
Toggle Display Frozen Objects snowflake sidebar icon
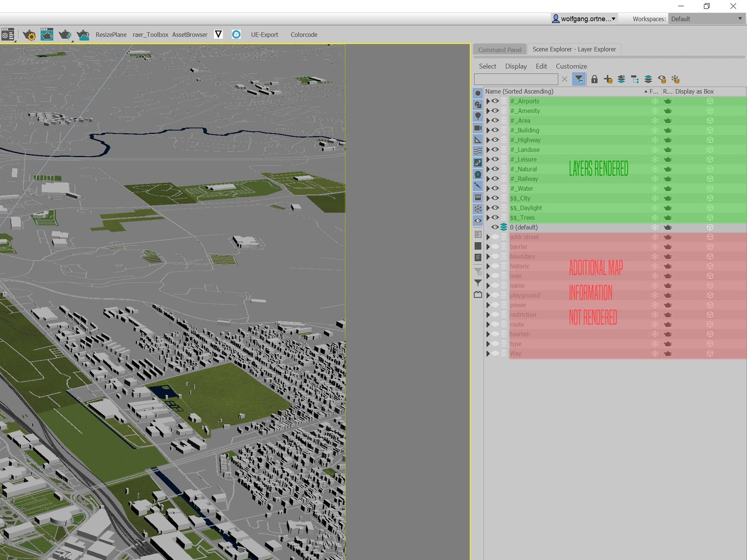[478, 209]
